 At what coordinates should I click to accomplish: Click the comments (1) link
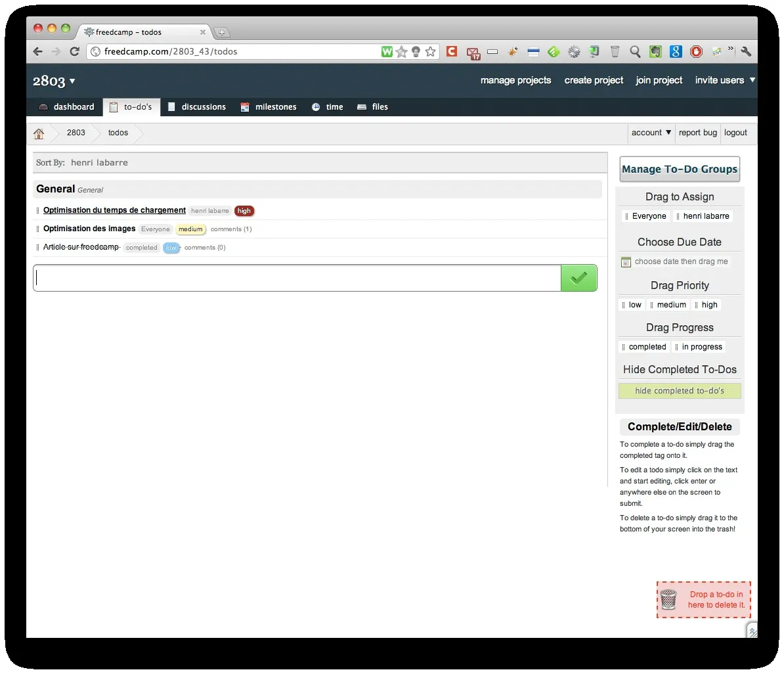[231, 229]
